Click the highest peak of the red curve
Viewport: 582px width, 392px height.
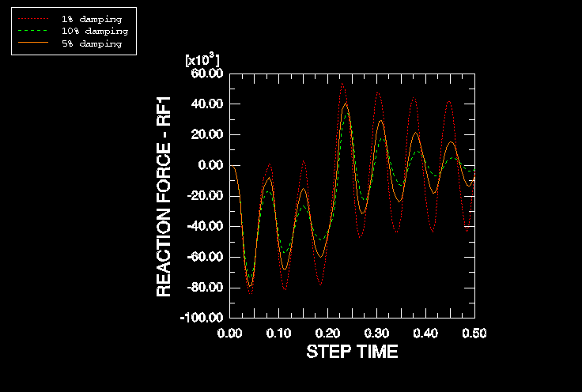(342, 83)
